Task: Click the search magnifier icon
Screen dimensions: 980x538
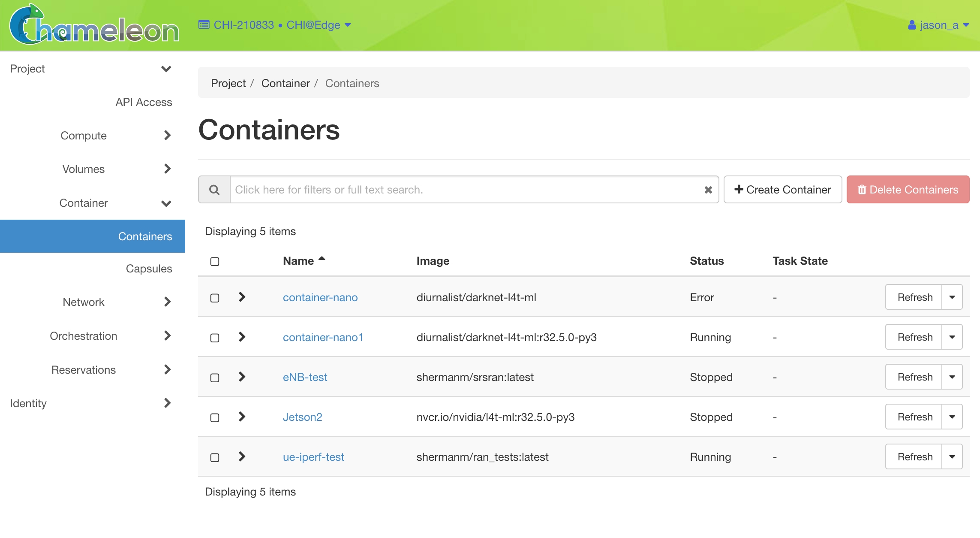Action: [214, 190]
